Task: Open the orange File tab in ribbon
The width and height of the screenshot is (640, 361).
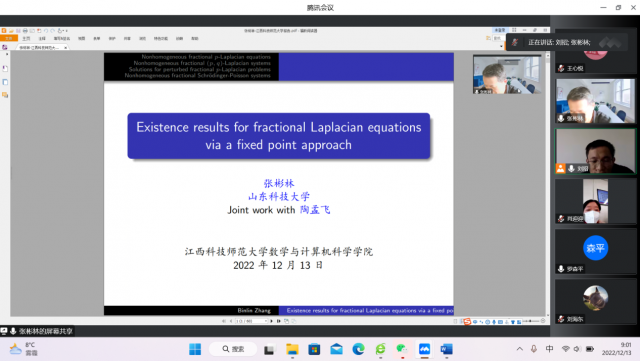Action: [9, 38]
